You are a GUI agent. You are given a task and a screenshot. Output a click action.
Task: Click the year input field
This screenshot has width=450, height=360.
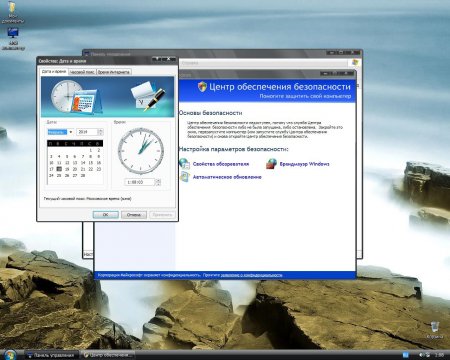[87, 132]
